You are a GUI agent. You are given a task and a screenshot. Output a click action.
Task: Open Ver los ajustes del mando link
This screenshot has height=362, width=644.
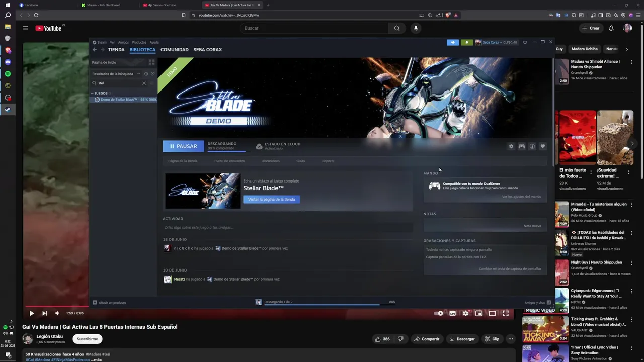coord(522,197)
